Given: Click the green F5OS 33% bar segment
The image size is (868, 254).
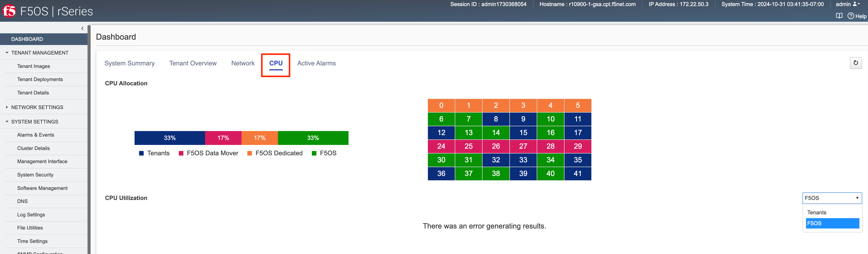Looking at the screenshot, I should point(313,138).
